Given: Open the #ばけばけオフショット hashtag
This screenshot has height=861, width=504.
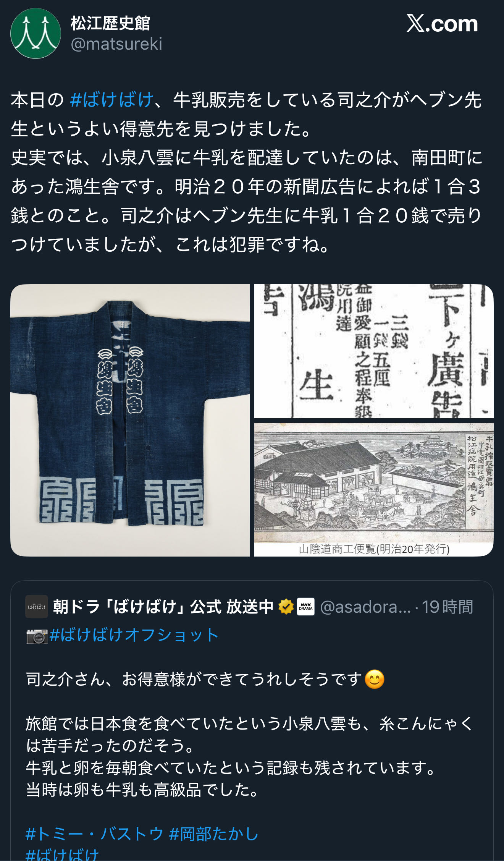Looking at the screenshot, I should click(x=134, y=635).
